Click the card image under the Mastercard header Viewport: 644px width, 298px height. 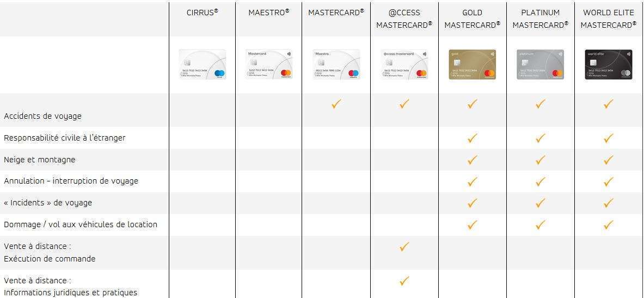point(336,65)
